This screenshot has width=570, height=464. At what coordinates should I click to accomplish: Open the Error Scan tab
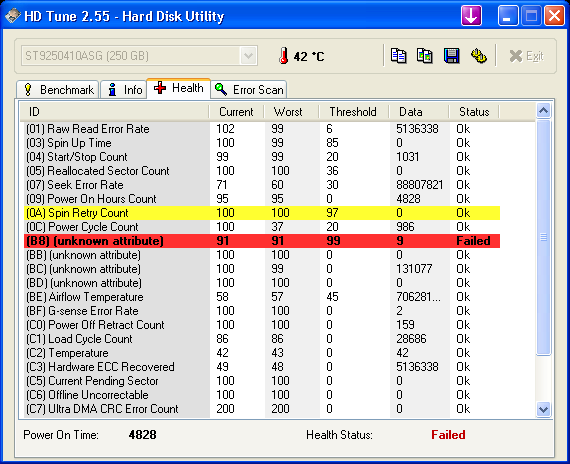pyautogui.click(x=249, y=89)
